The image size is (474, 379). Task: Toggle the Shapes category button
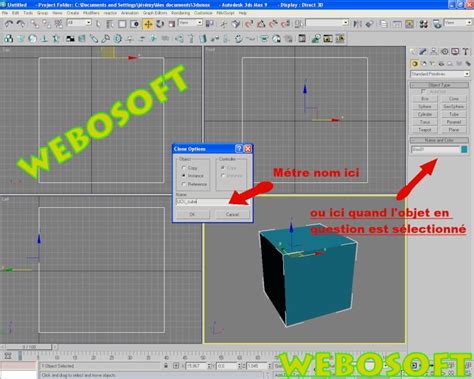pyautogui.click(x=424, y=63)
